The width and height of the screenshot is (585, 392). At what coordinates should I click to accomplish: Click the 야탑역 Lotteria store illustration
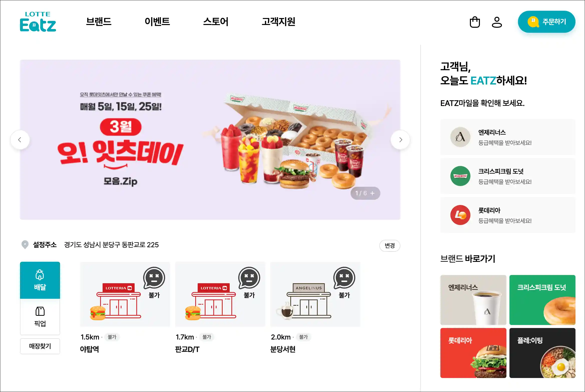point(125,294)
